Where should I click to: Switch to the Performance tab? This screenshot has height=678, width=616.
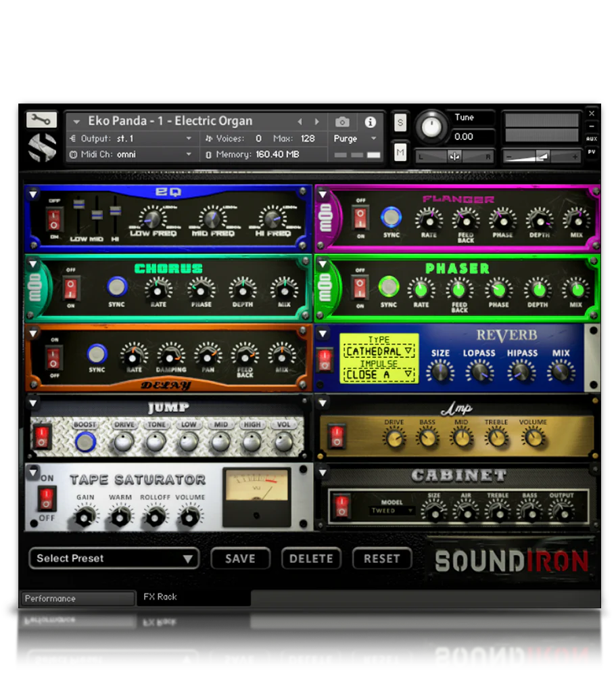pos(78,598)
